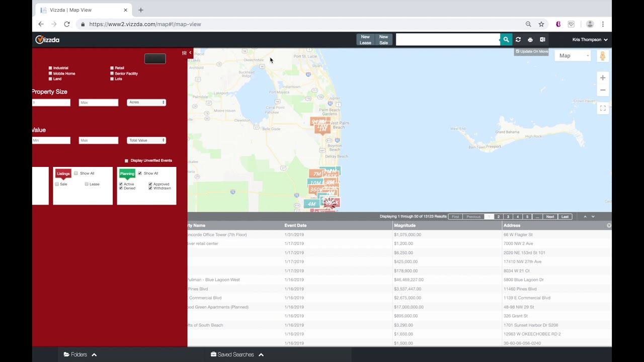This screenshot has height=362, width=644.
Task: Check Listings Show All checkbox
Action: 76,173
